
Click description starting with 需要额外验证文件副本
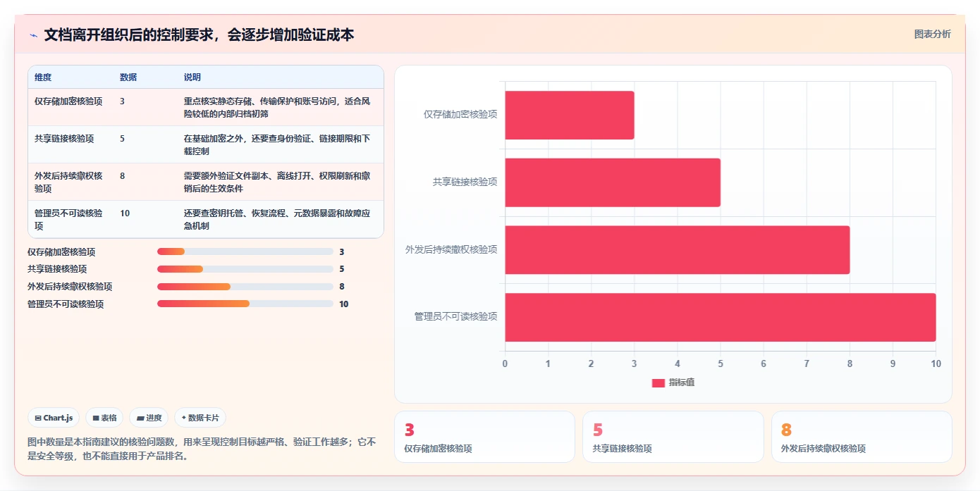click(277, 182)
